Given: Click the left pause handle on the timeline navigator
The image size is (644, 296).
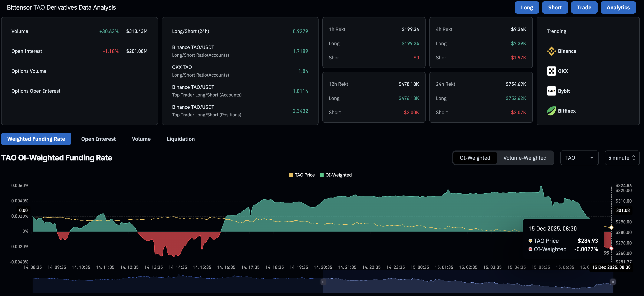Looking at the screenshot, I should tap(323, 281).
